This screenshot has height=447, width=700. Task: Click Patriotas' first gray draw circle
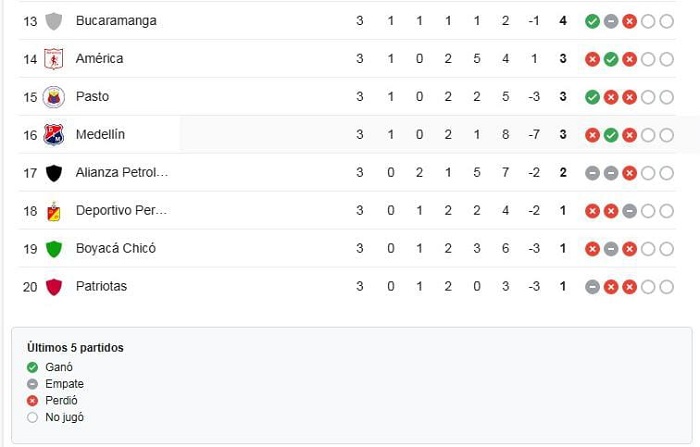coord(592,287)
